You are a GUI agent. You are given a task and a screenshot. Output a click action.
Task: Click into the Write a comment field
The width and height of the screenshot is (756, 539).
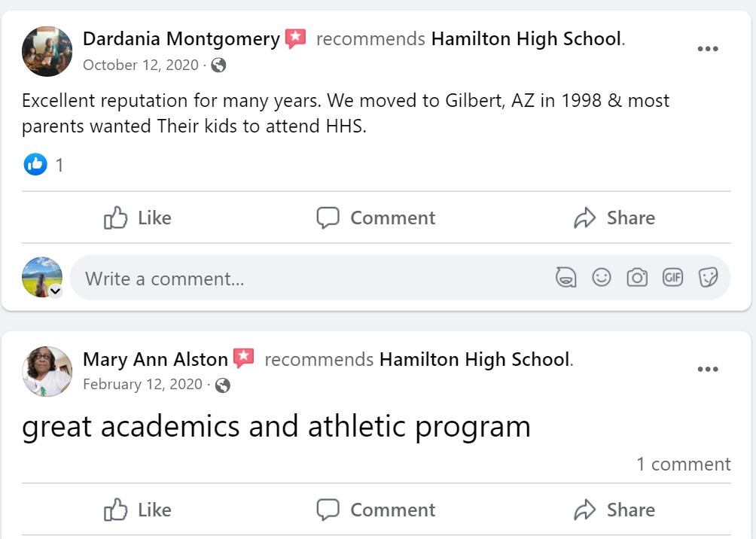(x=301, y=279)
